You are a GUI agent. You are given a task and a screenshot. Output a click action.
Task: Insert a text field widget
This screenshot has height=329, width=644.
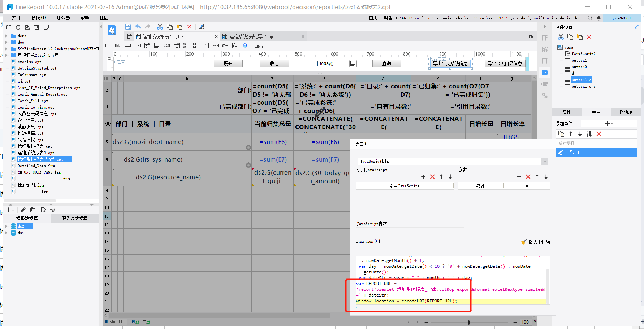click(108, 45)
